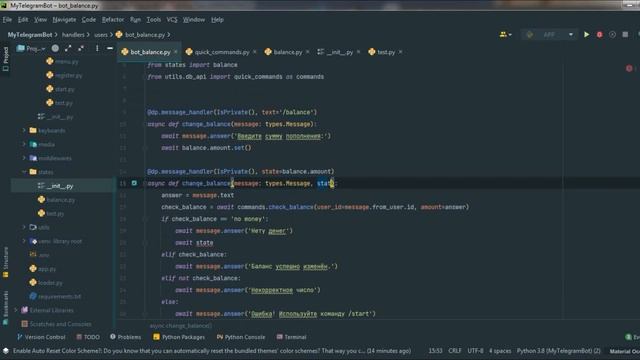Open run configuration APP dropdown
Image resolution: width=640 pixels, height=360 pixels.
pyautogui.click(x=549, y=35)
